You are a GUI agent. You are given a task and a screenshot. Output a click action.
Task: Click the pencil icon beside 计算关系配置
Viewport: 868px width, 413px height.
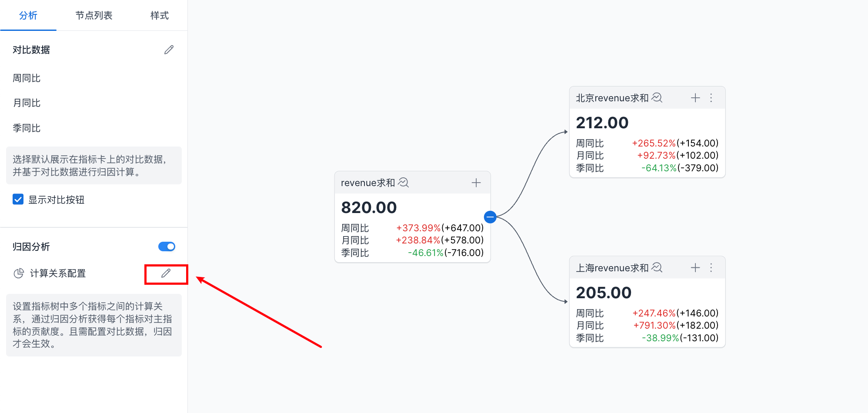[x=166, y=273]
